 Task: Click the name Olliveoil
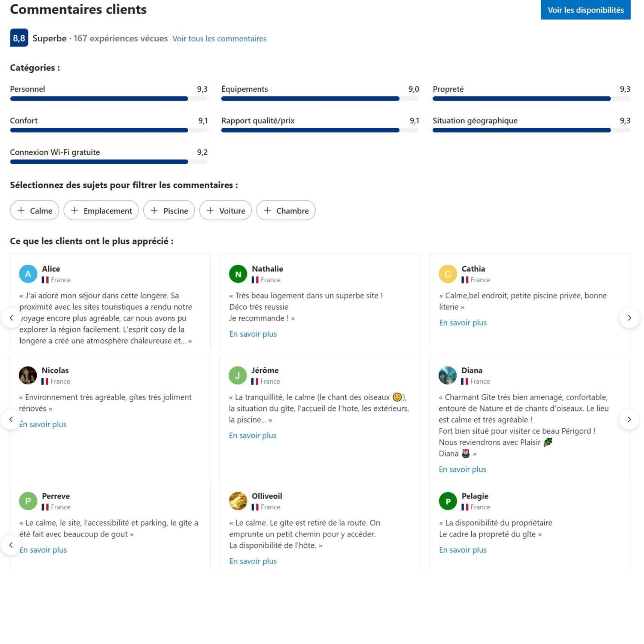point(267,496)
